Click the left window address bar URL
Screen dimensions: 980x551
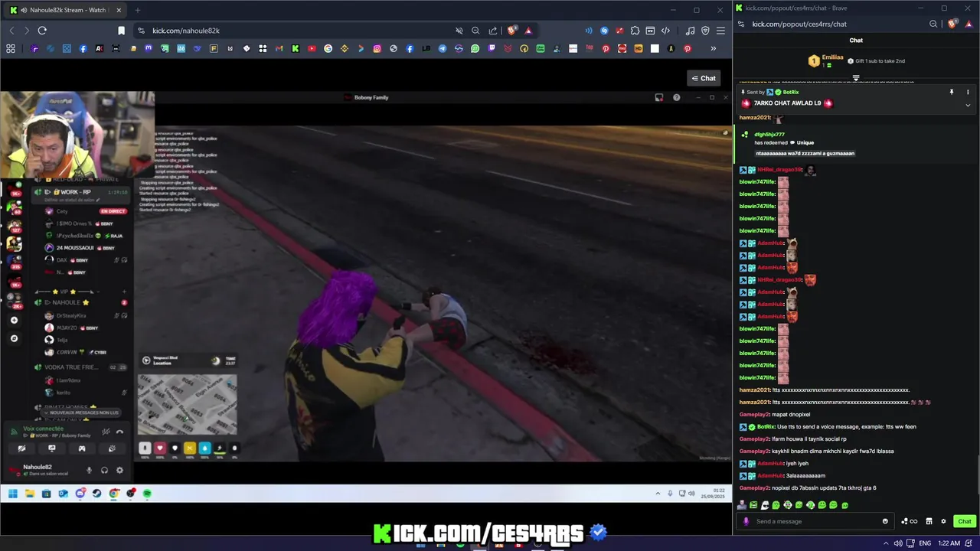click(186, 31)
